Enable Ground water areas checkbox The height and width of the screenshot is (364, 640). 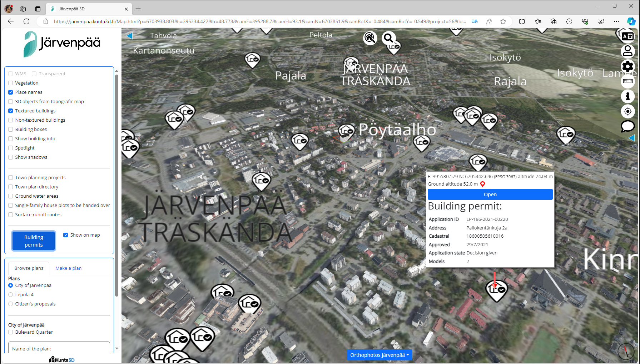click(x=11, y=196)
